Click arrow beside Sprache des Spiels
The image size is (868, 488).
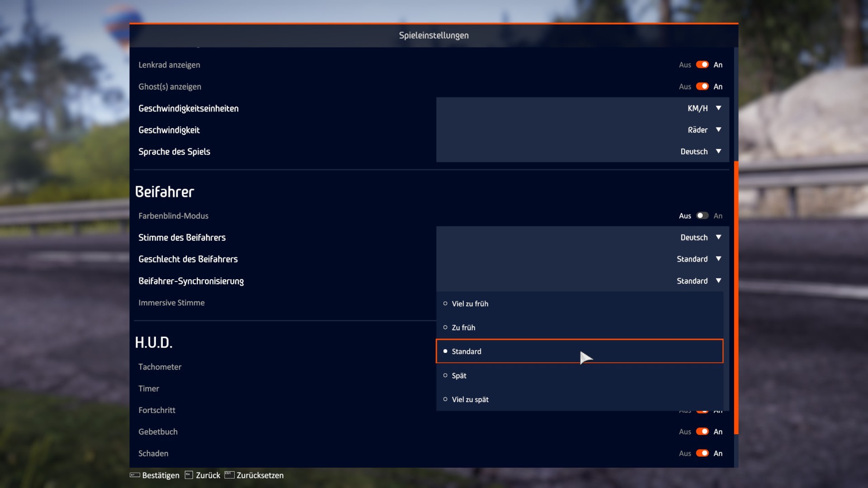coord(718,151)
